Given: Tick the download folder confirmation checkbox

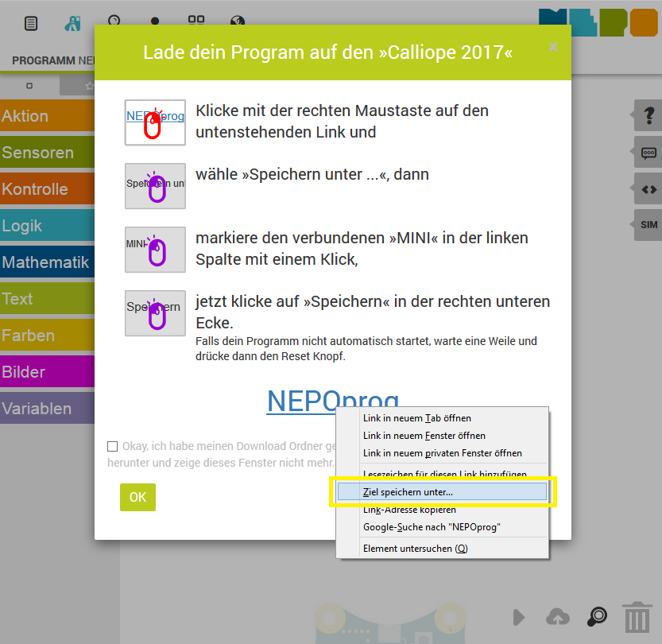Looking at the screenshot, I should click(x=112, y=447).
